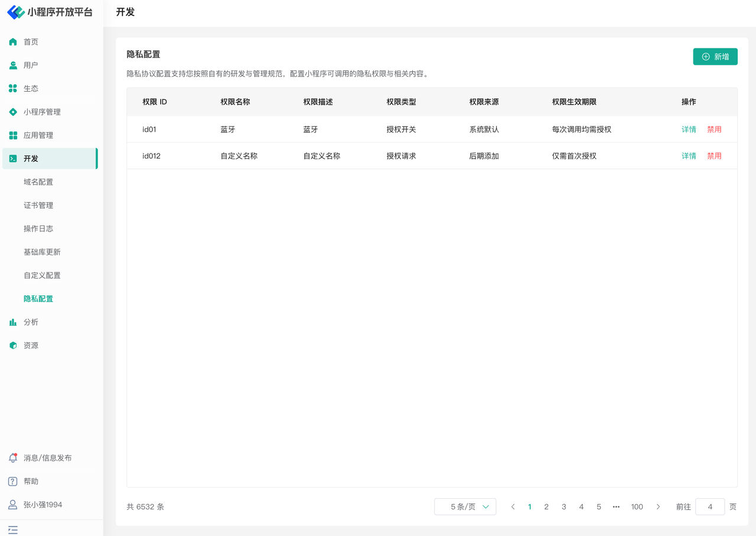756x536 pixels.
Task: Open the 5条/页 page size dropdown
Action: click(465, 507)
